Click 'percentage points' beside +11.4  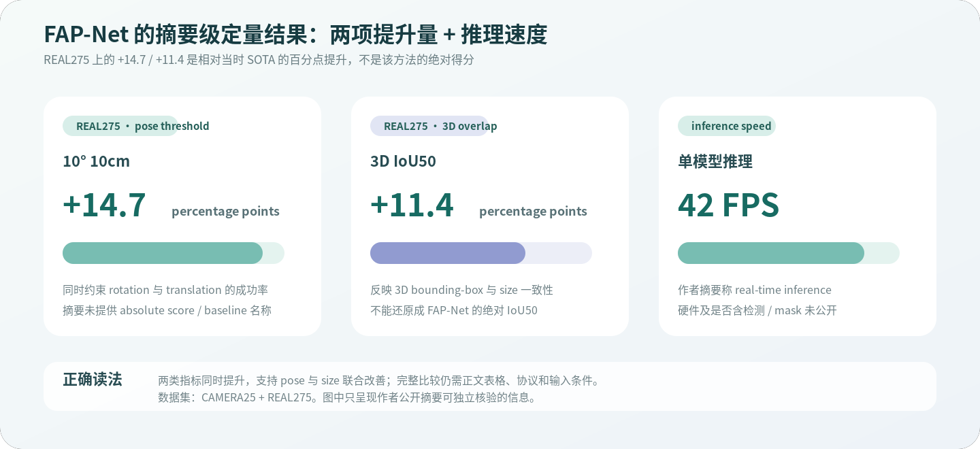533,211
